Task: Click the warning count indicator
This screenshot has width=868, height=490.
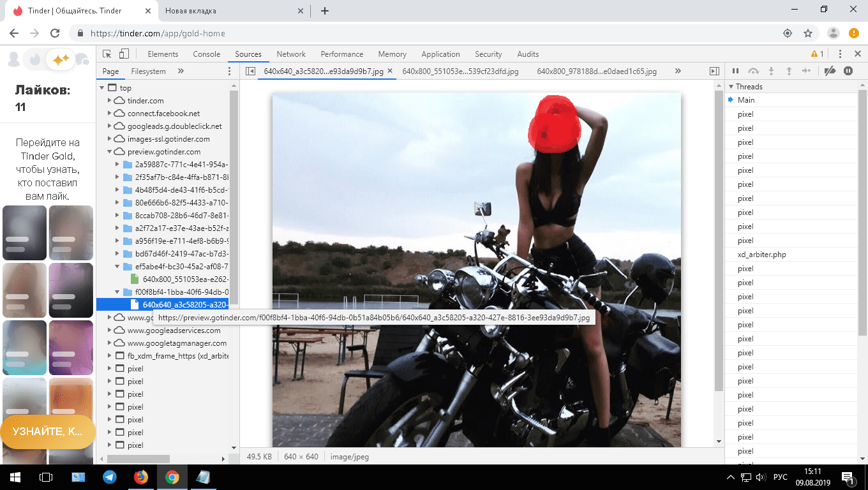Action: (x=817, y=54)
